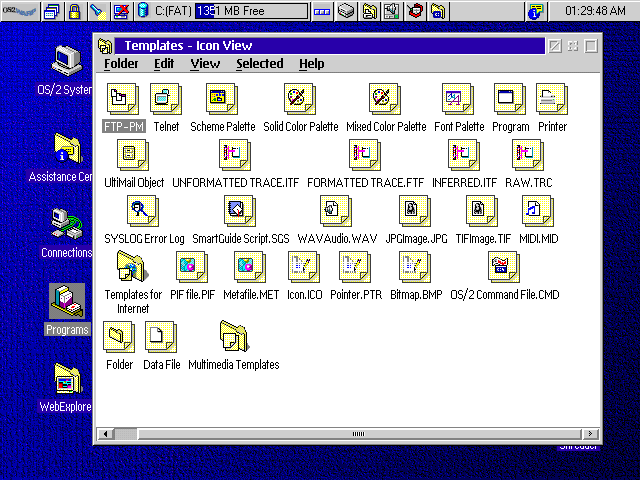Open the Help menu

[x=312, y=64]
